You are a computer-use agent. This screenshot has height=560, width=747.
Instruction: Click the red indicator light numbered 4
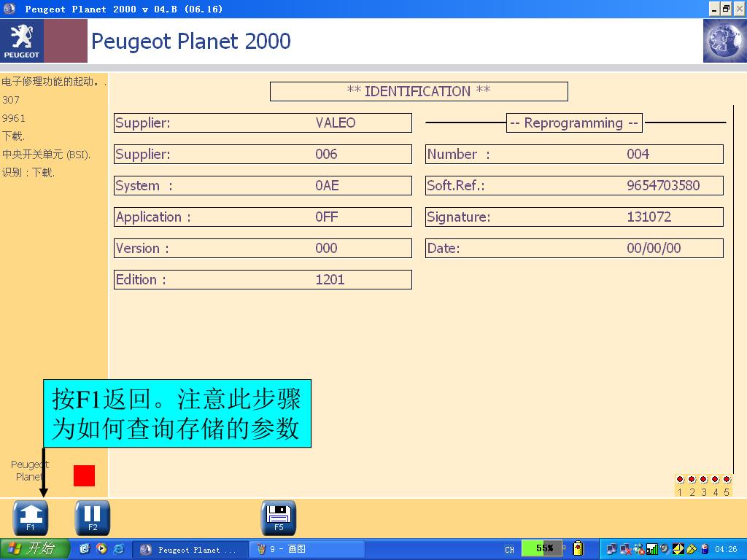pyautogui.click(x=715, y=480)
